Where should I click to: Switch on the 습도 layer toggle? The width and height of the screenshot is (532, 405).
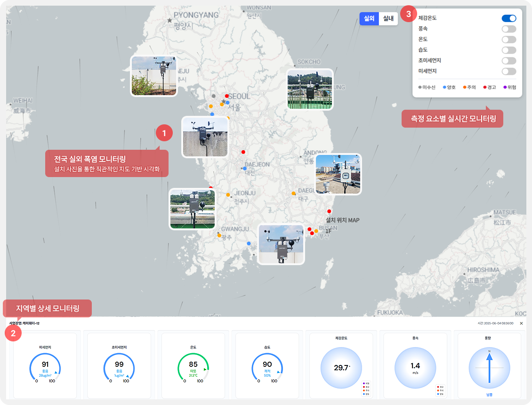[508, 50]
